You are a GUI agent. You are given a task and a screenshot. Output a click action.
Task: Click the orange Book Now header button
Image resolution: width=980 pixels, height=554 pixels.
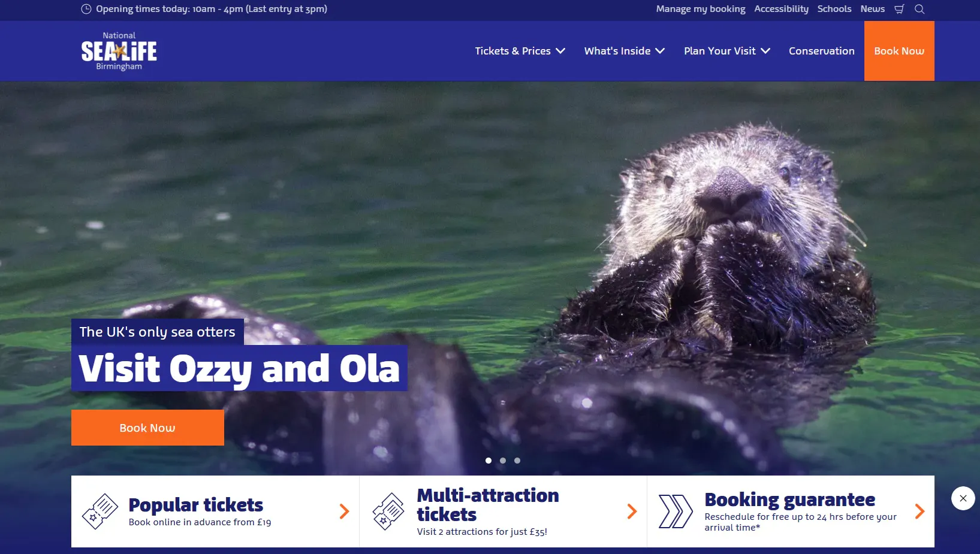[x=899, y=51]
